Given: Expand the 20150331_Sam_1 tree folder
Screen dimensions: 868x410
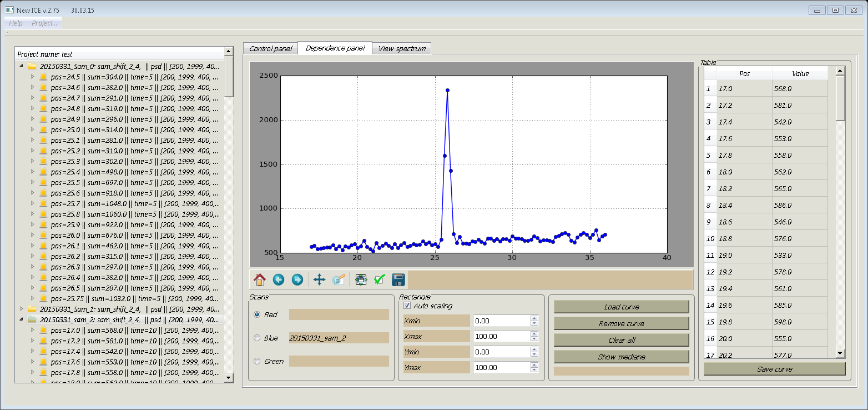Looking at the screenshot, I should 22,308.
